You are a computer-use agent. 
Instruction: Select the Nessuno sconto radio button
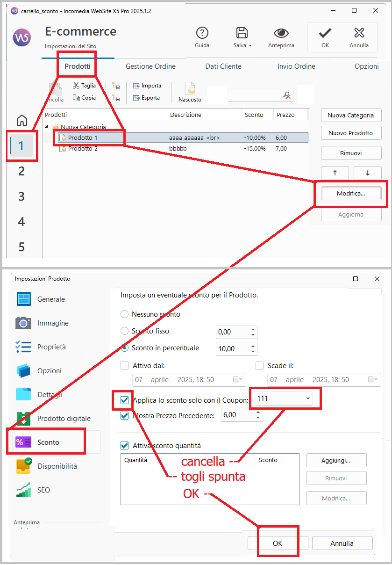(124, 314)
